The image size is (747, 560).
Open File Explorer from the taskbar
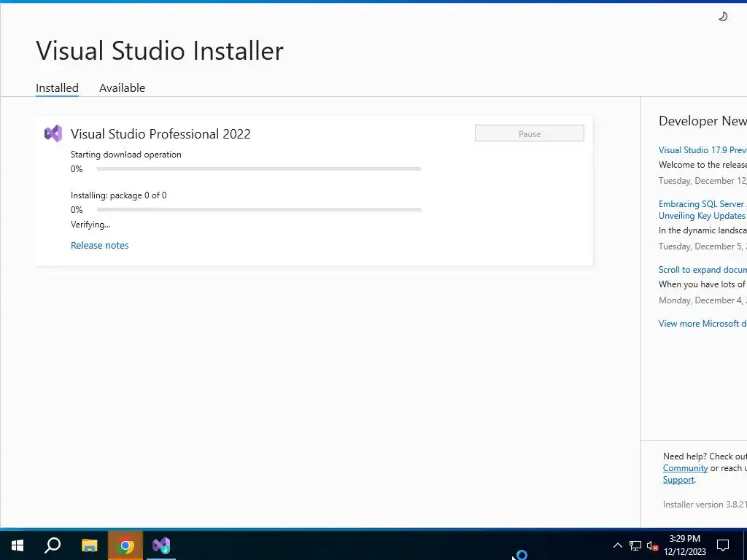89,545
